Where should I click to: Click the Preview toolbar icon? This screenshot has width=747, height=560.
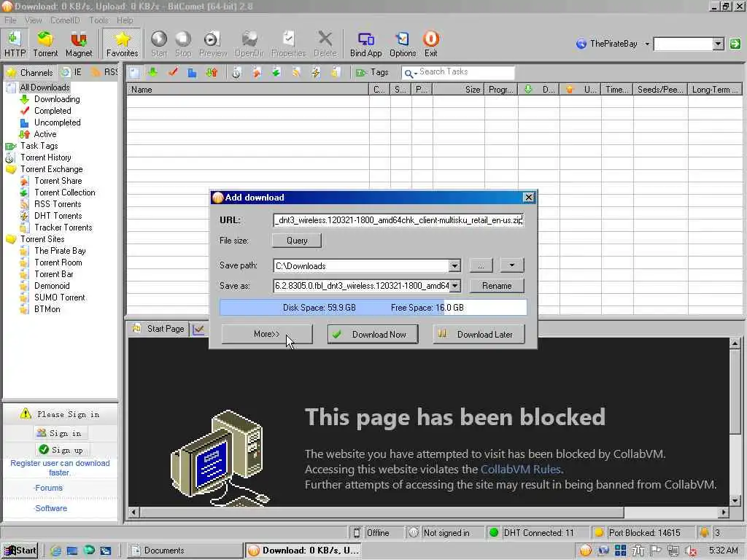pyautogui.click(x=212, y=44)
